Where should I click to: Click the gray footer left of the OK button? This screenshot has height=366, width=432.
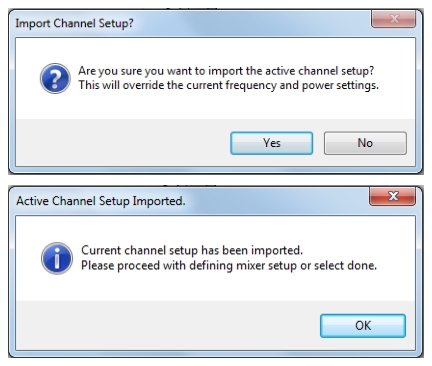[168, 325]
